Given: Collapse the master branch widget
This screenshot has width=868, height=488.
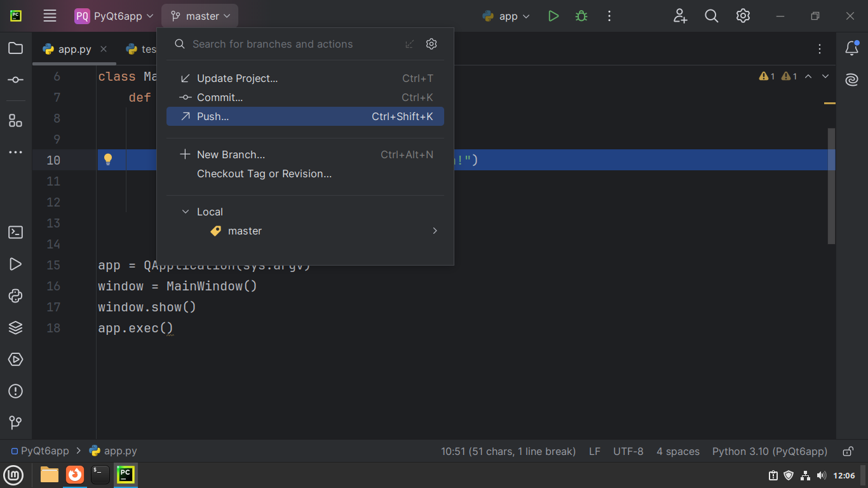Looking at the screenshot, I should (200, 16).
